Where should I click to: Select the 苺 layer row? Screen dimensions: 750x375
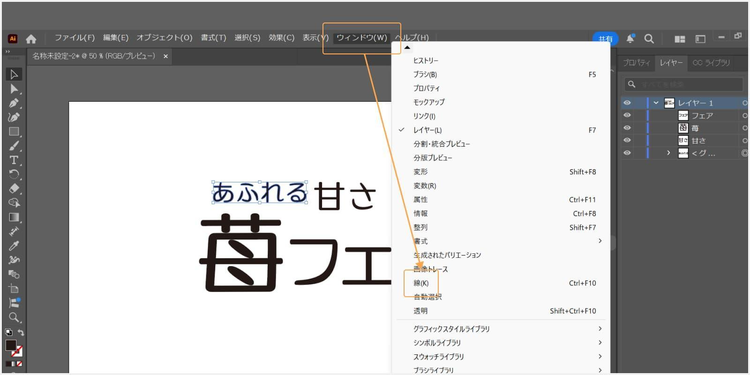[x=685, y=128]
